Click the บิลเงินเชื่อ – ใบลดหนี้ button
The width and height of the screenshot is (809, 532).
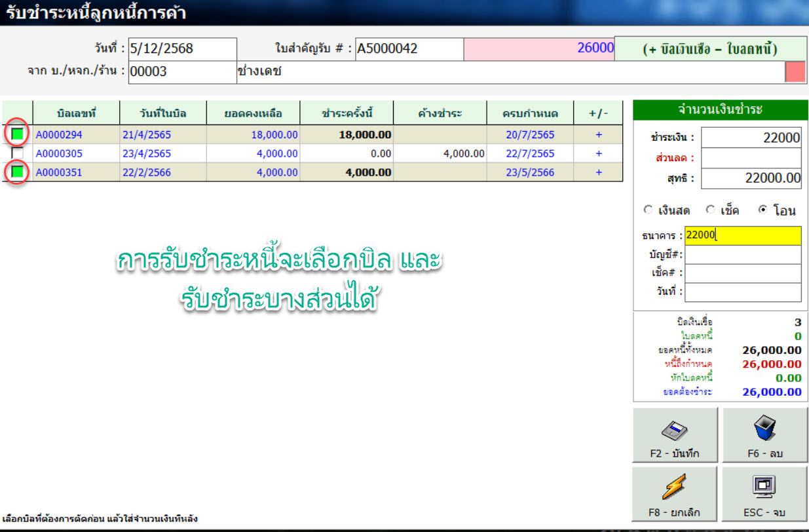coord(710,49)
